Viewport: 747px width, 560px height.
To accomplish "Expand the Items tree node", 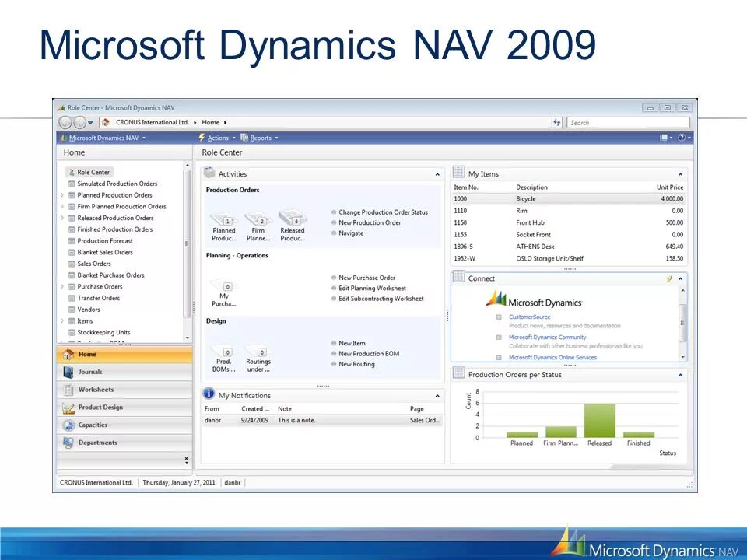I will click(x=62, y=321).
